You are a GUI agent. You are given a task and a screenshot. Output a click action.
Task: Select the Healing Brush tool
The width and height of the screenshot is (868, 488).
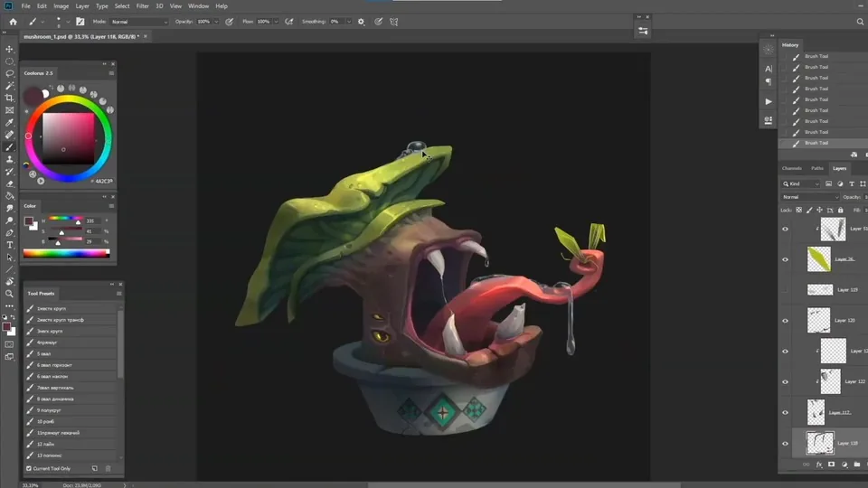9,135
